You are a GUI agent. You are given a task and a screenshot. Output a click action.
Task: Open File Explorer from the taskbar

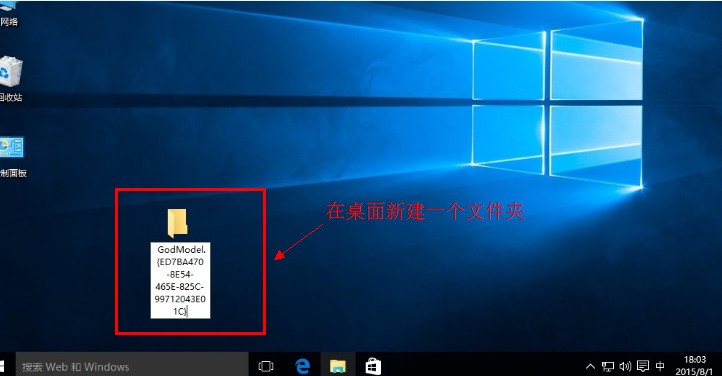(x=338, y=366)
